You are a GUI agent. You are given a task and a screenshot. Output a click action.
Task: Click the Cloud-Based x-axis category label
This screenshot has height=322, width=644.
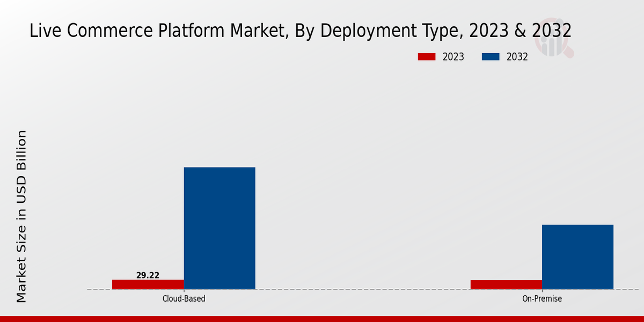pos(184,299)
